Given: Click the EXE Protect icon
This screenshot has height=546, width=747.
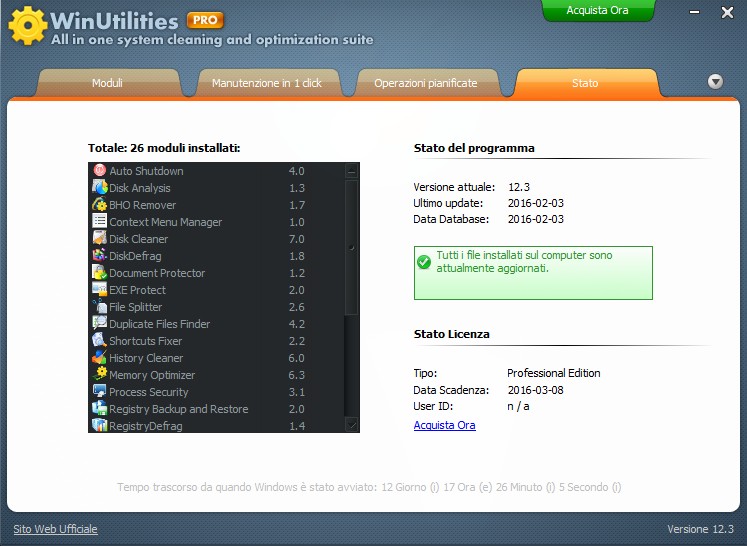Looking at the screenshot, I should pos(100,289).
